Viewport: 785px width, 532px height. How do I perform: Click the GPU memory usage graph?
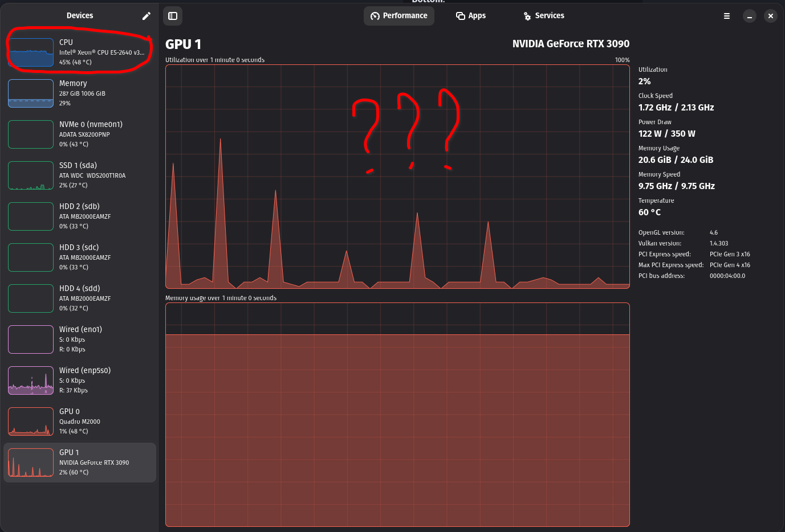397,415
